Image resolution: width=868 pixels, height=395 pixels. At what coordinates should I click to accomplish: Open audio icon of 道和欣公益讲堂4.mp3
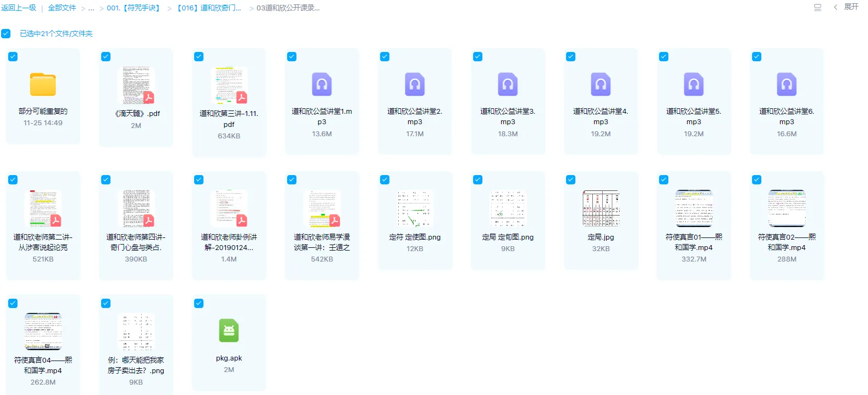(x=601, y=84)
